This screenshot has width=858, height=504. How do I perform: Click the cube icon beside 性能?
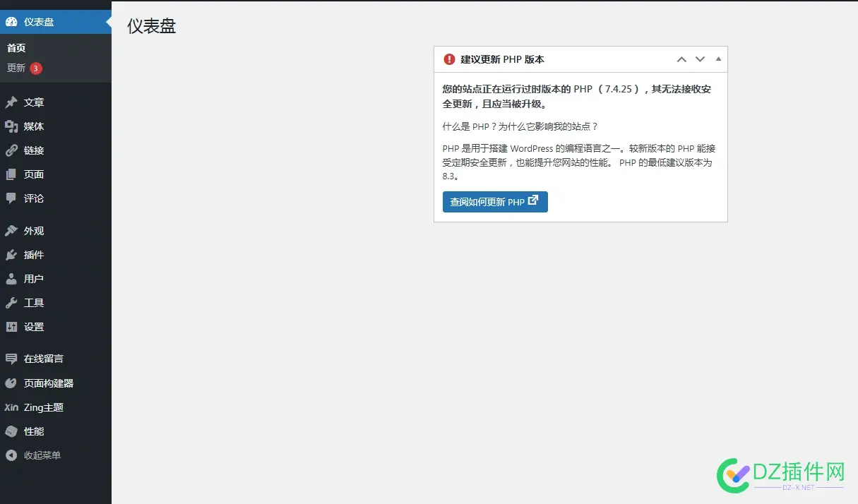[x=11, y=431]
